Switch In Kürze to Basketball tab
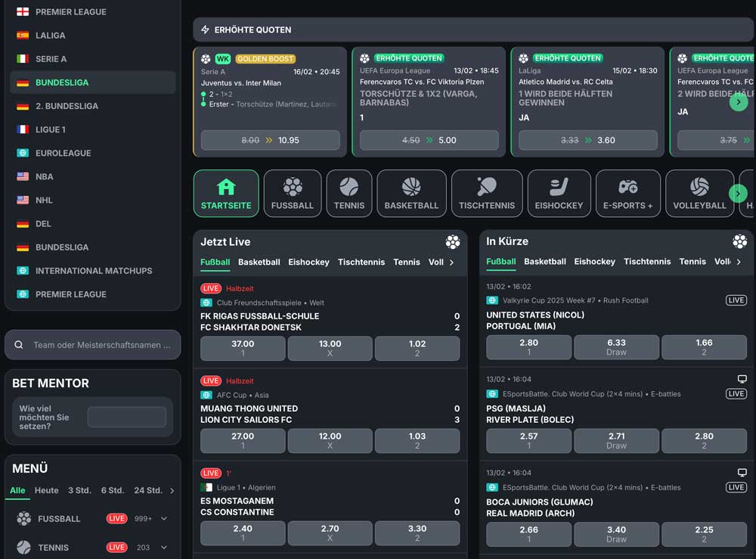 coord(545,262)
